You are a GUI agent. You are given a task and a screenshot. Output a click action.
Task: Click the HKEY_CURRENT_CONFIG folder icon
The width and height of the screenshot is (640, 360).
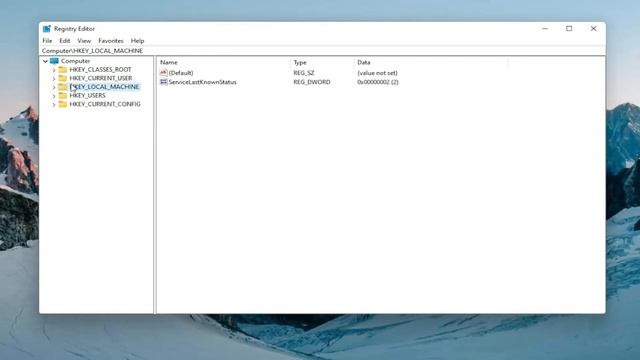[62, 104]
